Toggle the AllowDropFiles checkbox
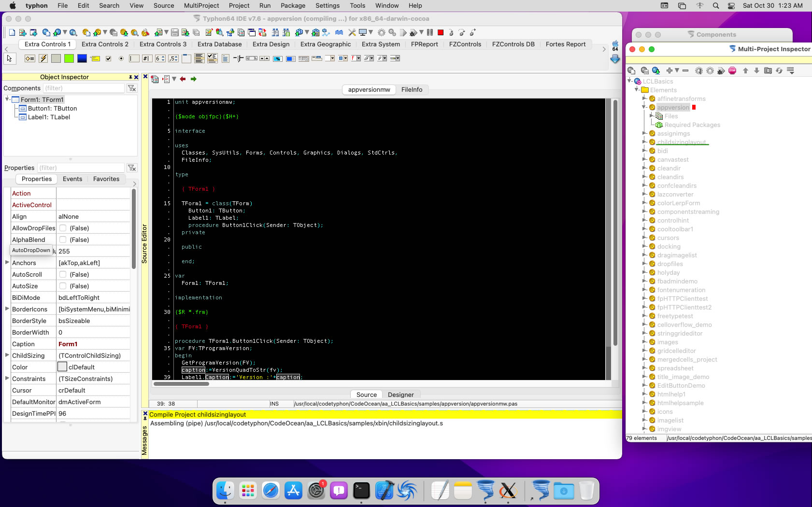Image resolution: width=812 pixels, height=507 pixels. click(x=63, y=228)
